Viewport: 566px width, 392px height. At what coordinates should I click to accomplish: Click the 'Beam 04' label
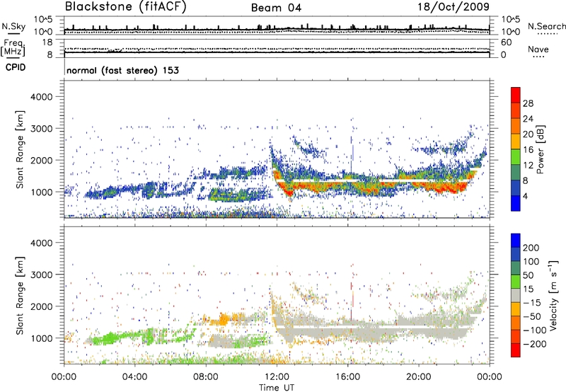276,8
